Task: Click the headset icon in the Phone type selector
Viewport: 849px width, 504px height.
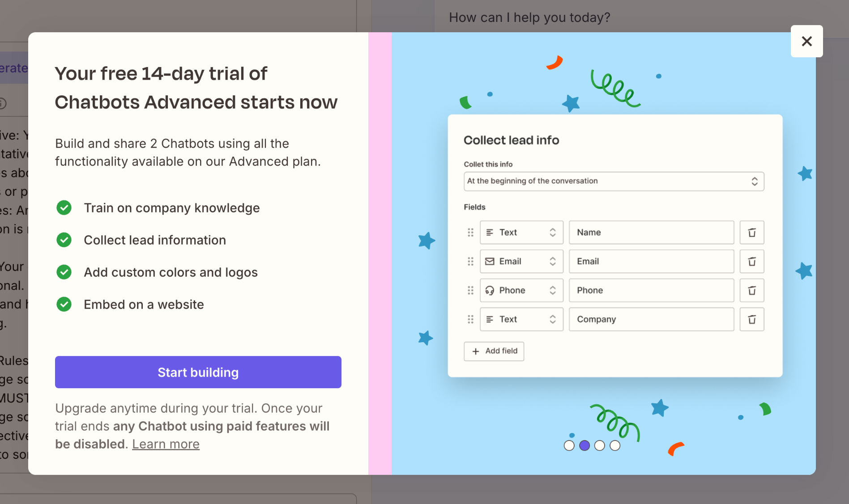Action: pyautogui.click(x=491, y=290)
